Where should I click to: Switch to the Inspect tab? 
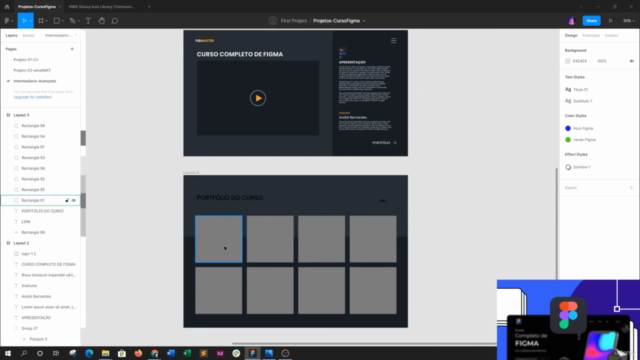(x=611, y=36)
